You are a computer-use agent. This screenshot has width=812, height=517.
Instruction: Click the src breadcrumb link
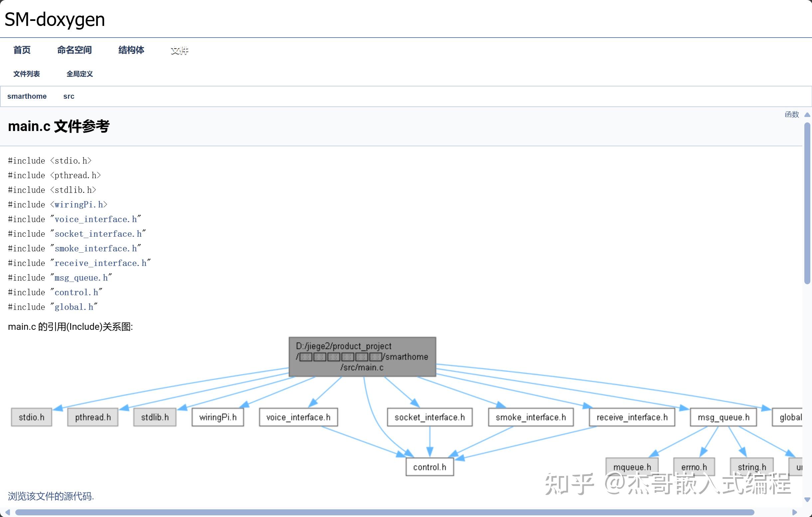point(69,96)
